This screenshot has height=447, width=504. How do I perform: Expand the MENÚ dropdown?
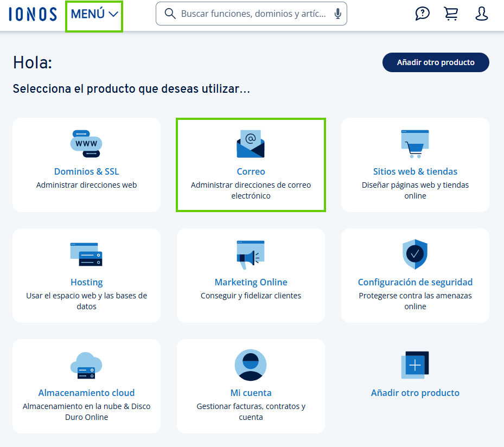(94, 14)
